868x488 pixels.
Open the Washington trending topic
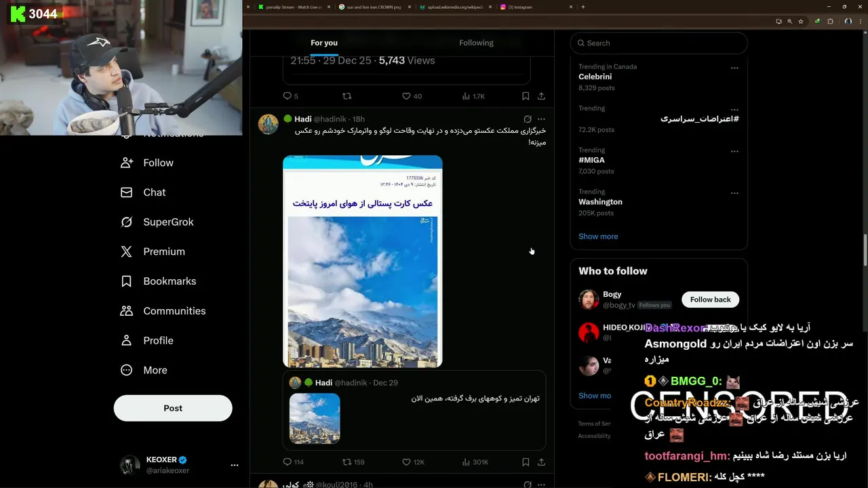[600, 202]
